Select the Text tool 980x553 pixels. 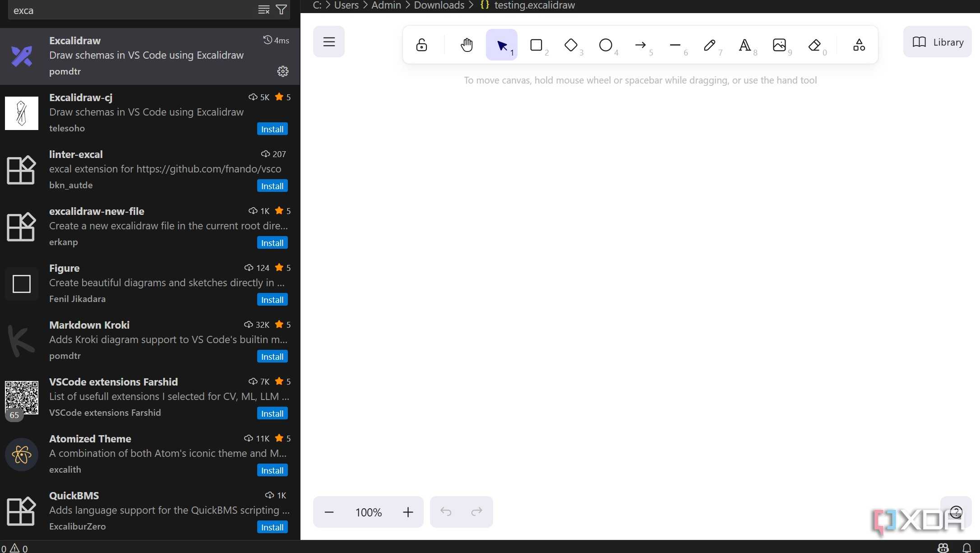tap(744, 45)
